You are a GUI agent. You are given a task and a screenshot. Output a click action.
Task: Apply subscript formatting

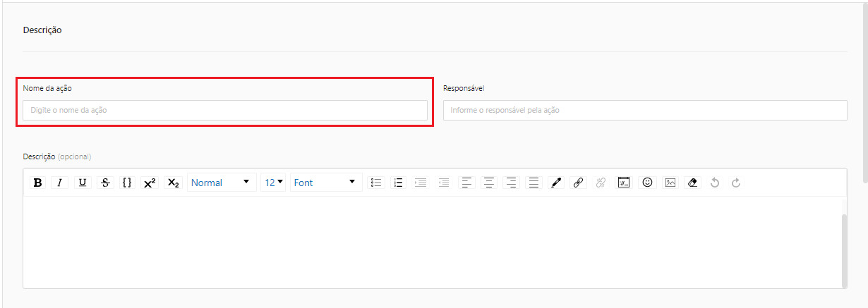click(x=173, y=183)
